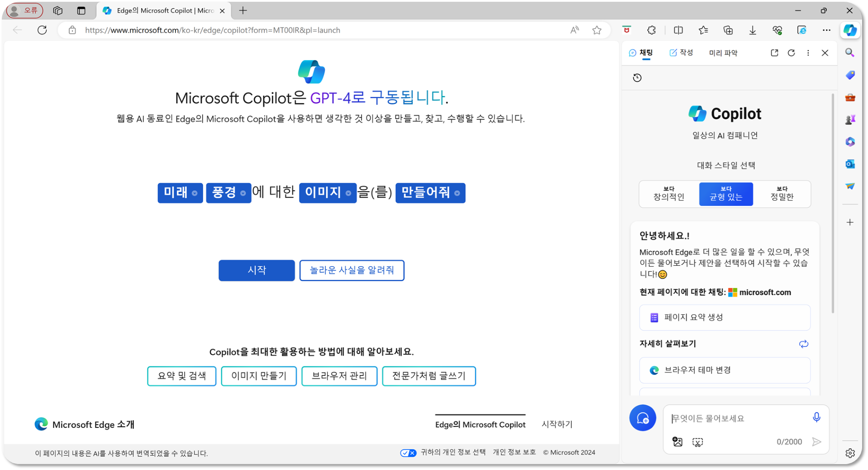View site information lock icon

[x=72, y=30]
